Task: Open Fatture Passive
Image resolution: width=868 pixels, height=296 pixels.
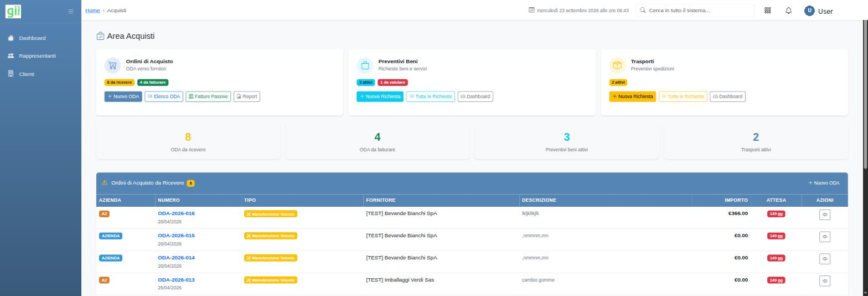Action: pyautogui.click(x=208, y=96)
